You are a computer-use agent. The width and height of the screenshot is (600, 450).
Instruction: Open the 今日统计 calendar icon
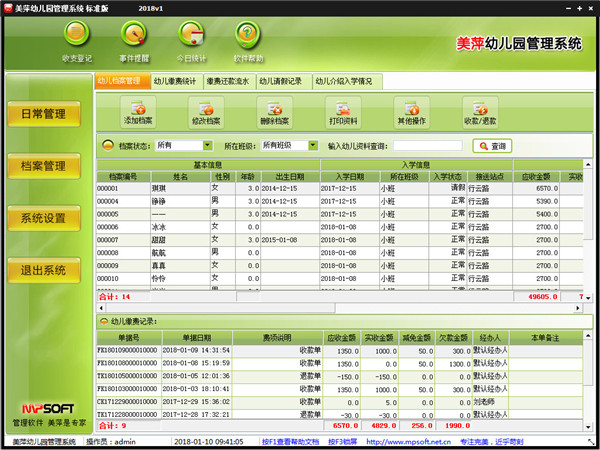192,37
